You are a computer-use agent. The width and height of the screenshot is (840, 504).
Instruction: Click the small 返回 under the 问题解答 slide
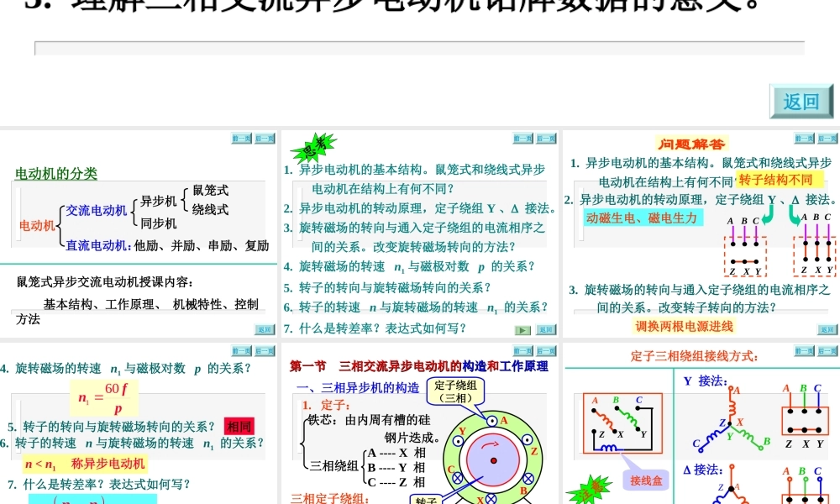[827, 328]
